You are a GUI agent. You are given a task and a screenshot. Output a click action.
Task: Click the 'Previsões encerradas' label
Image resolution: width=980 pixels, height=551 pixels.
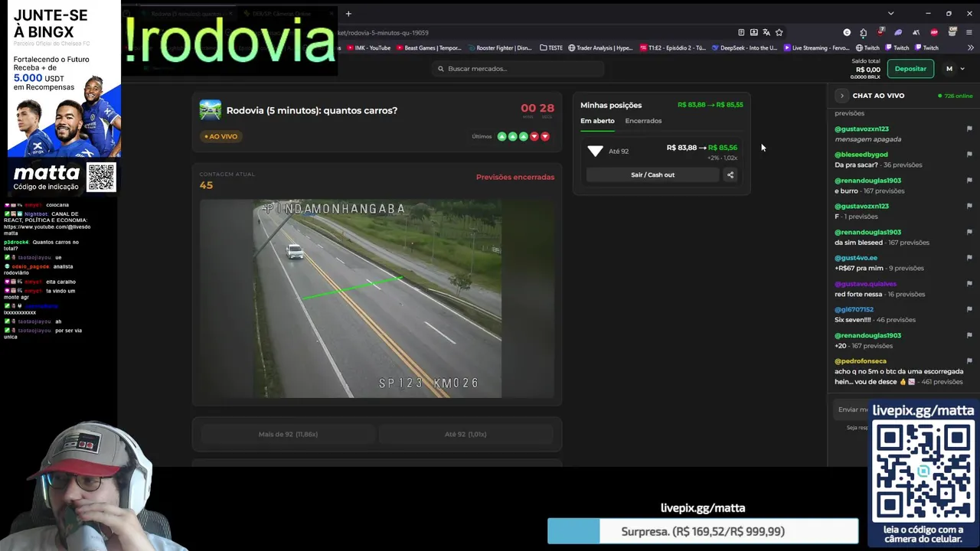pyautogui.click(x=515, y=177)
